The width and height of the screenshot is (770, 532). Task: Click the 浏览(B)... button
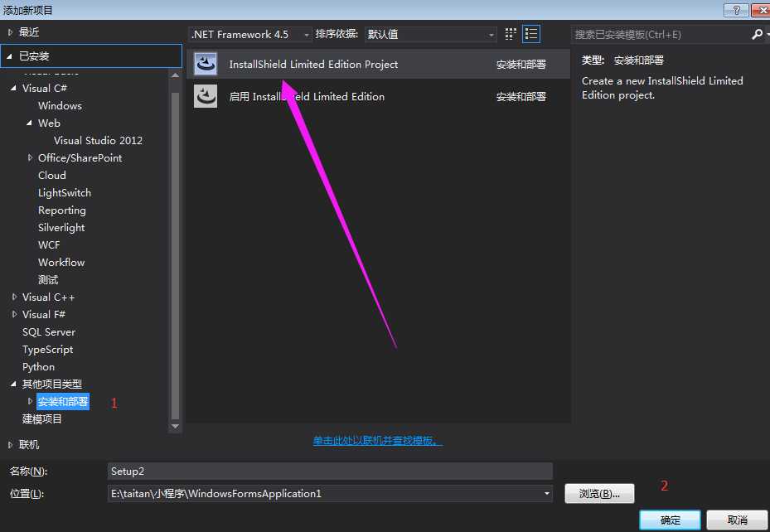[x=599, y=494]
